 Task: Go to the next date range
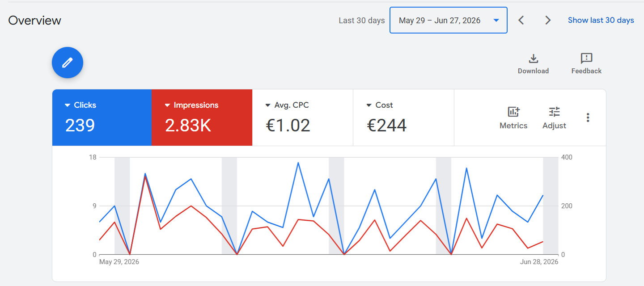(548, 20)
